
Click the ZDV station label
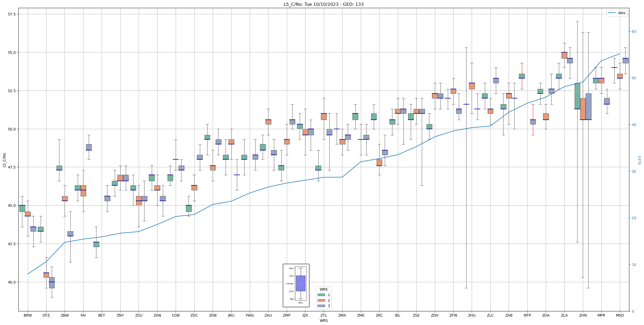[x=435, y=315]
